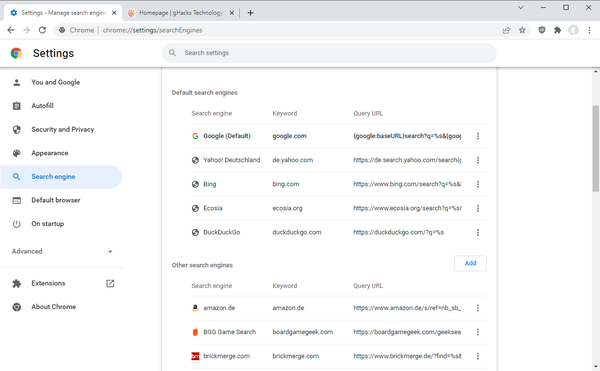
Task: Click the scrollbar up arrow
Action: 596,72
